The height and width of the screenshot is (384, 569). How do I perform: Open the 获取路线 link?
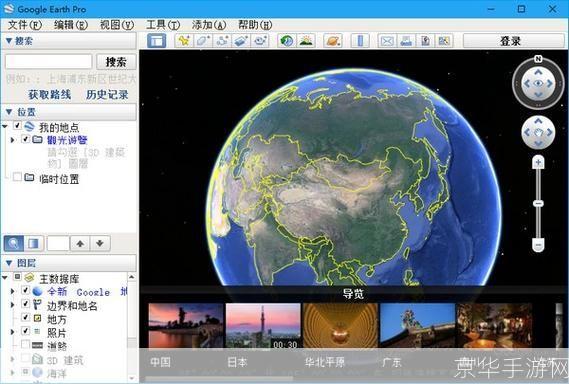click(x=49, y=95)
